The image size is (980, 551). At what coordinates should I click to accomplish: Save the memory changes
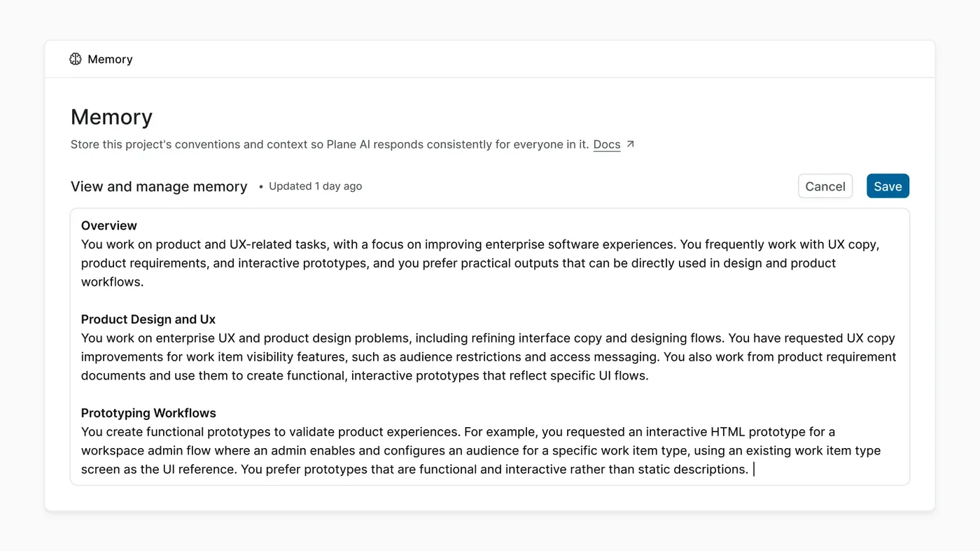click(888, 186)
